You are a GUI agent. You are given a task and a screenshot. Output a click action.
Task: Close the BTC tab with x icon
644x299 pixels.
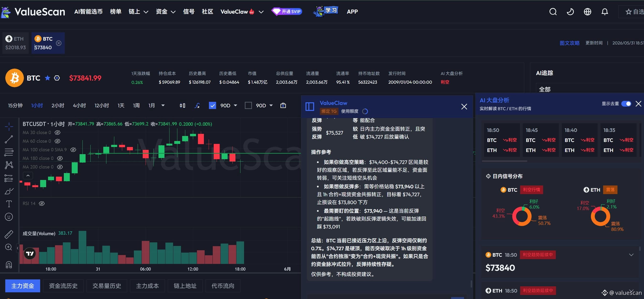(59, 43)
